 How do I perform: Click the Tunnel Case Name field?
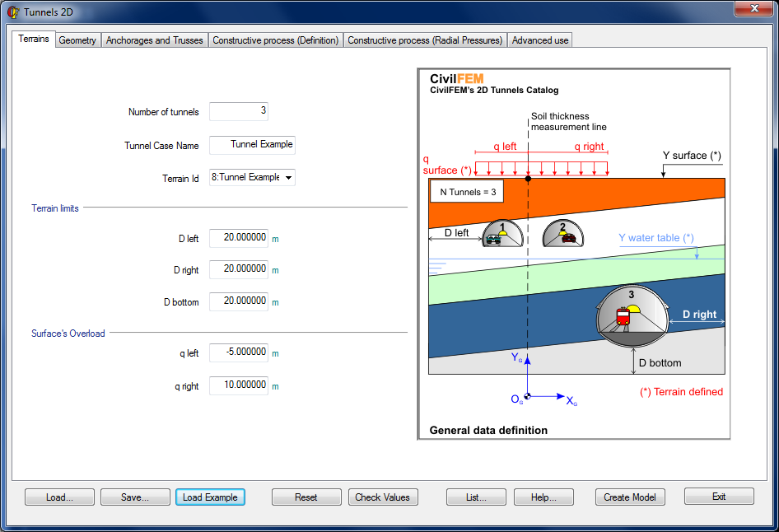point(252,145)
